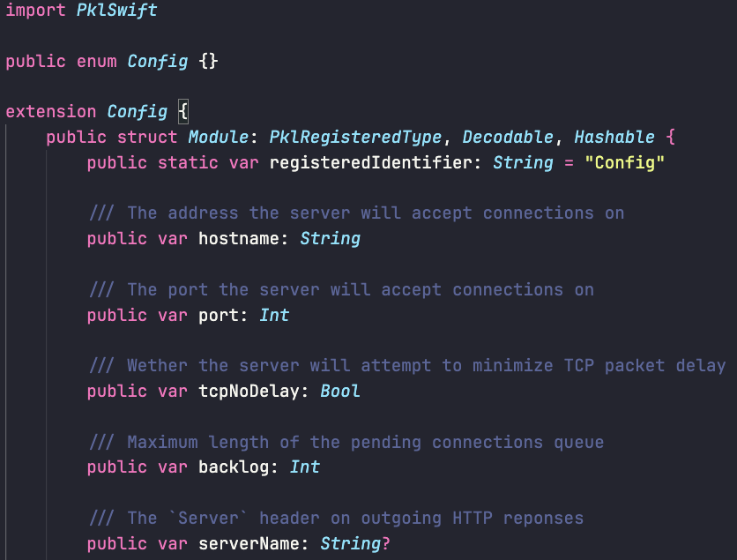
Task: Click the 'port' property name
Action: pos(219,316)
